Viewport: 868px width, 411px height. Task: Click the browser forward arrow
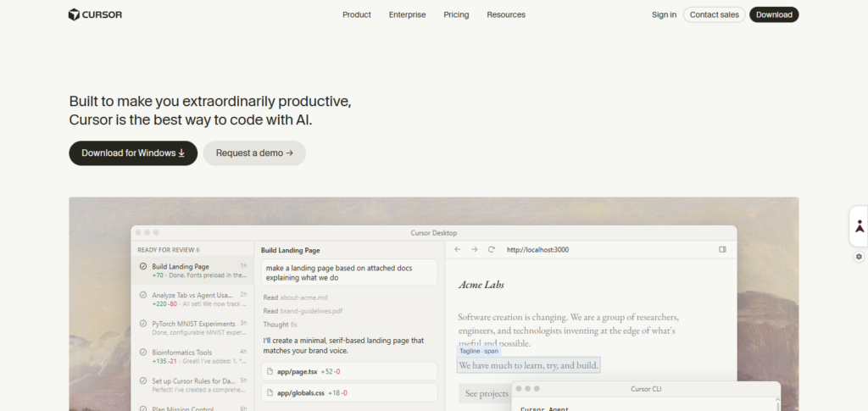tap(475, 249)
